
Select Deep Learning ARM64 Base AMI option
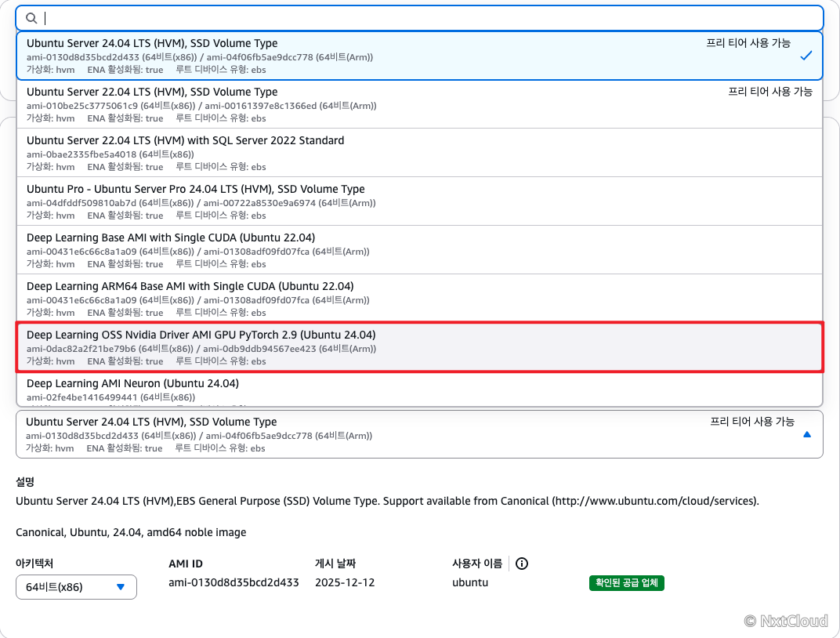(419, 299)
